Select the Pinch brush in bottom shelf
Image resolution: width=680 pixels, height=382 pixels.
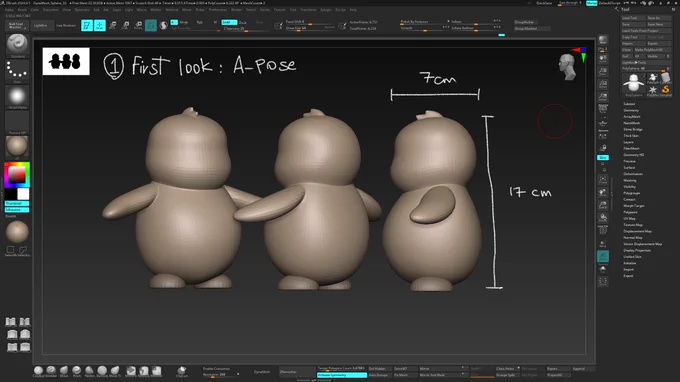[77, 371]
